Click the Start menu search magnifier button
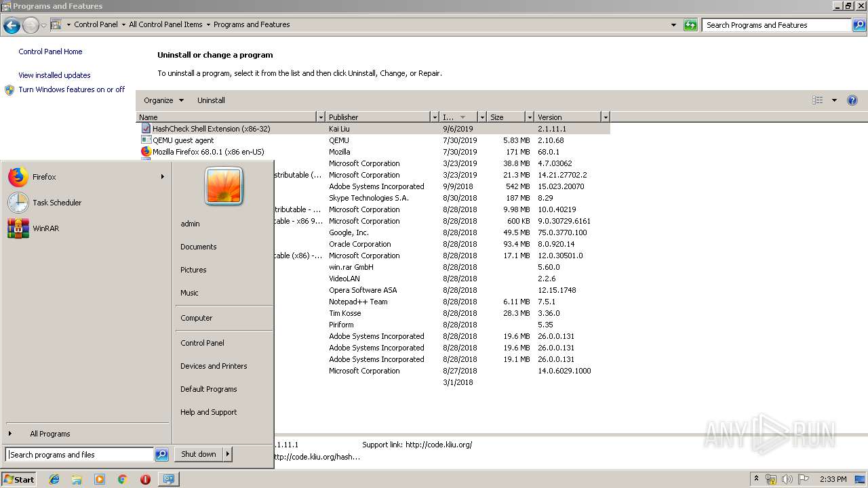This screenshot has height=488, width=868. coord(161,455)
